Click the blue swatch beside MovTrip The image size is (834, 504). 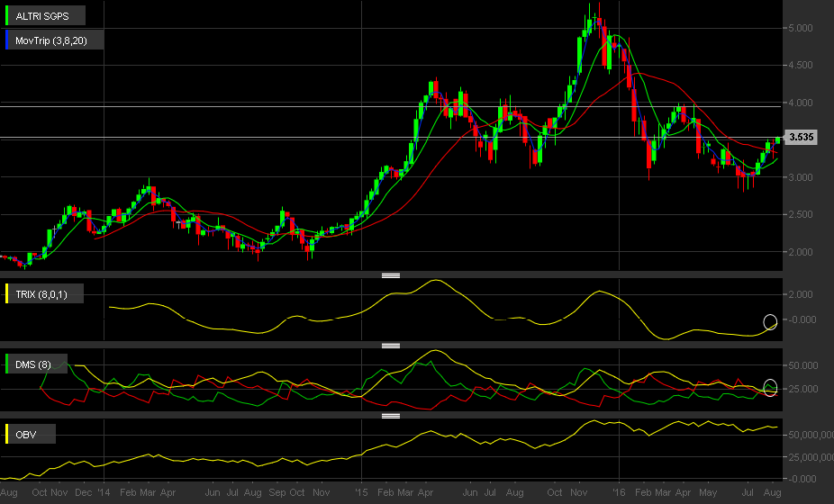[7, 40]
